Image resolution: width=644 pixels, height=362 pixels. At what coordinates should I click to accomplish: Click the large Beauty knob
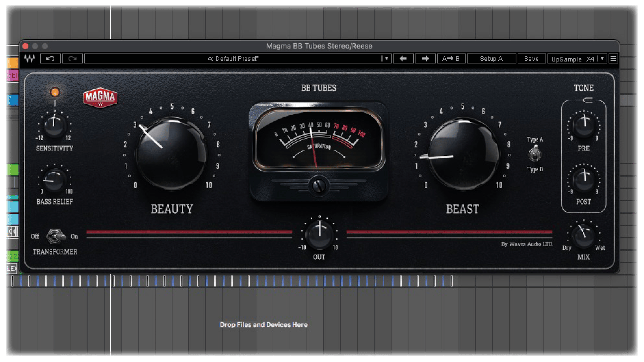click(x=172, y=154)
